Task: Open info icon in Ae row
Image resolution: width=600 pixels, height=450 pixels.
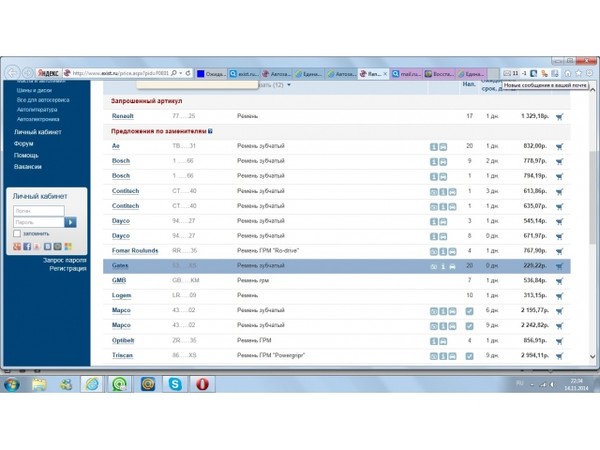Action: coord(434,147)
